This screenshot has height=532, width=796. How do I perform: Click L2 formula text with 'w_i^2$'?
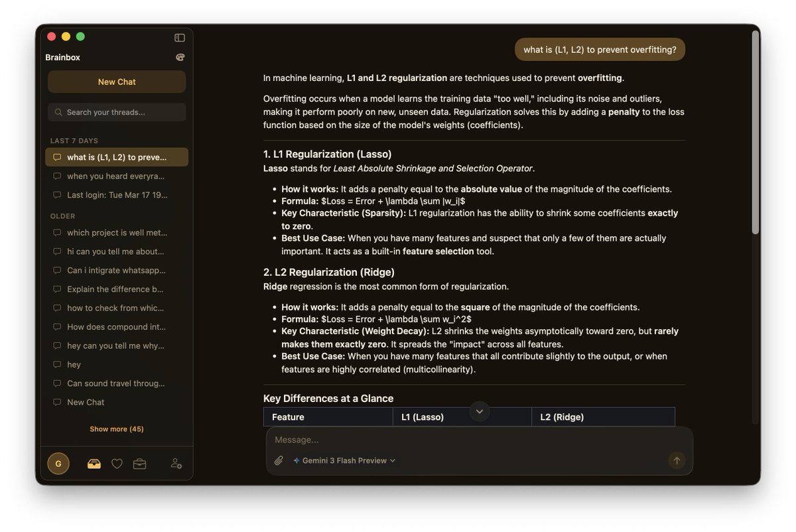pos(396,319)
